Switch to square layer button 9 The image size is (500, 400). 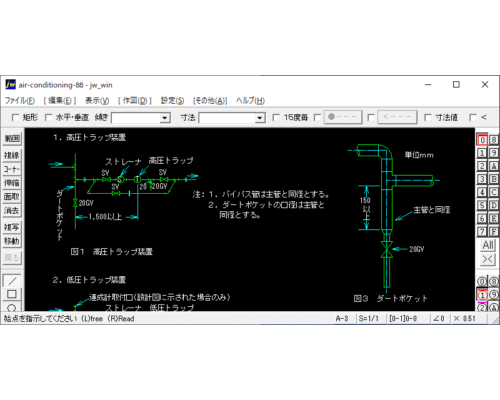tap(494, 153)
